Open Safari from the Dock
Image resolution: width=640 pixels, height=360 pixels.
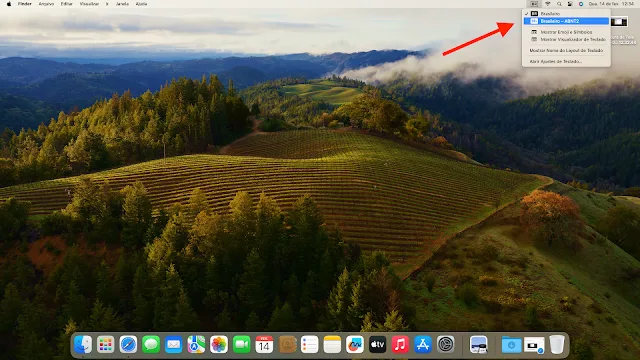click(x=128, y=344)
